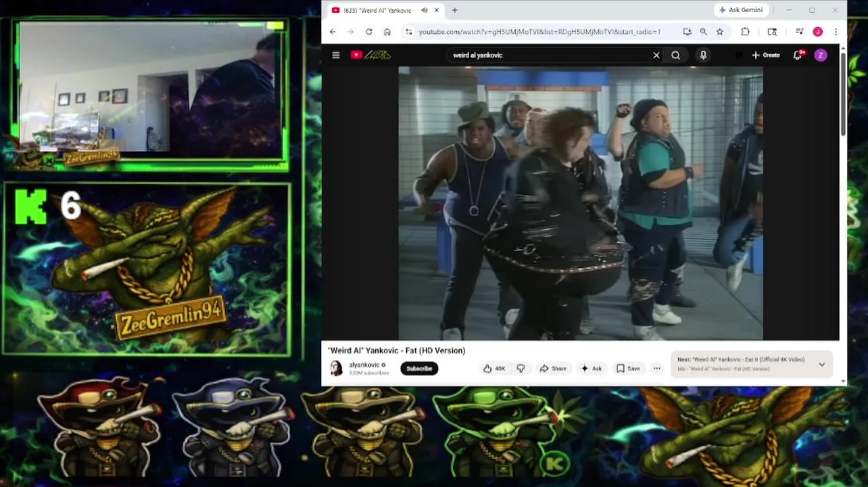Focus the browser address bar URL
The width and height of the screenshot is (868, 487).
(539, 32)
